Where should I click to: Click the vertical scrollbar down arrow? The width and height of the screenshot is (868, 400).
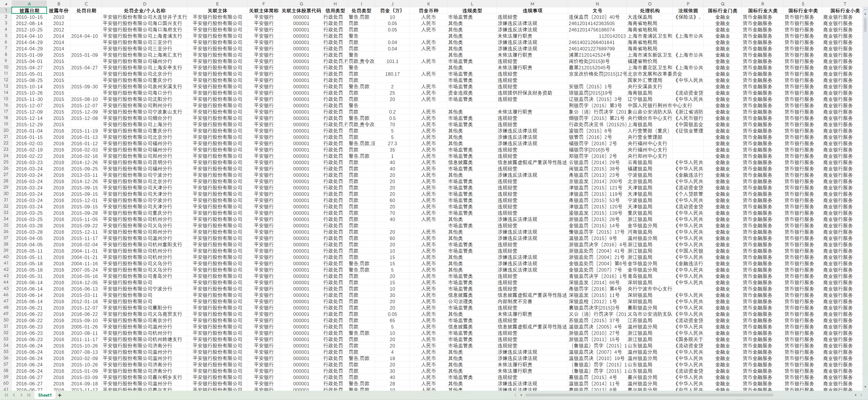865,386
